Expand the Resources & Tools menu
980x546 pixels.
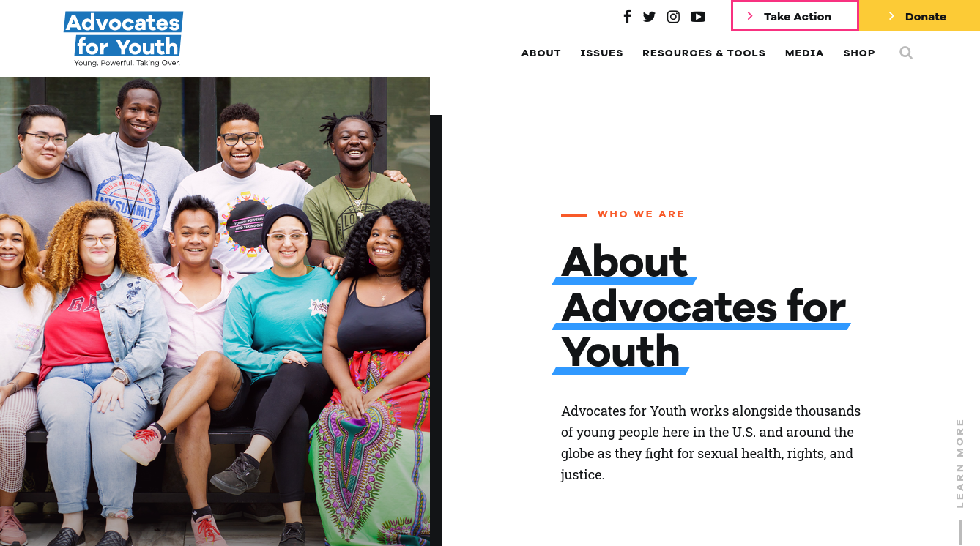[x=704, y=53]
